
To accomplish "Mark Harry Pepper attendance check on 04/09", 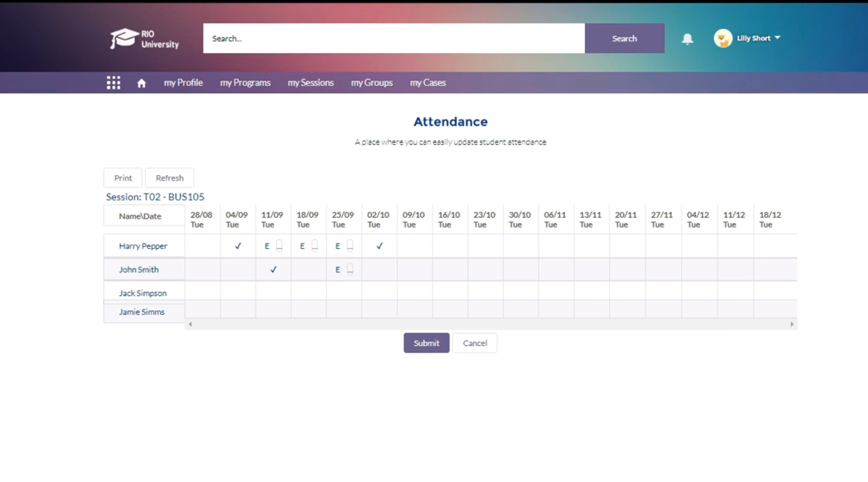I will tap(238, 246).
